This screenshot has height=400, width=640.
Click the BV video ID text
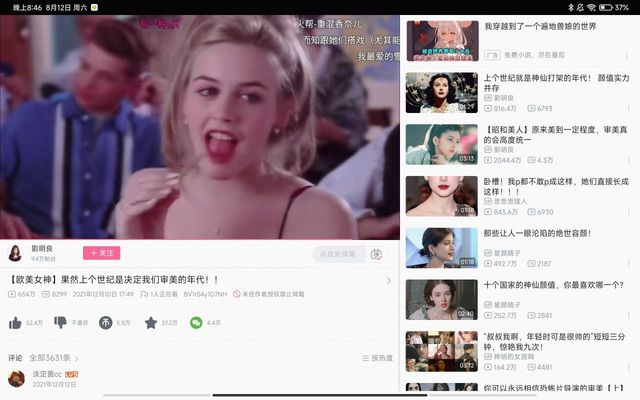click(x=205, y=294)
